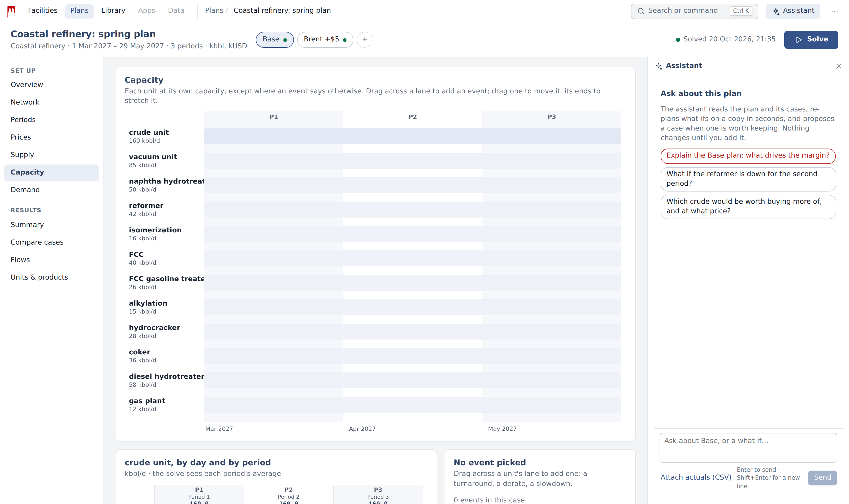849x504 pixels.
Task: Click the gas plant capacity lane
Action: pos(413,405)
